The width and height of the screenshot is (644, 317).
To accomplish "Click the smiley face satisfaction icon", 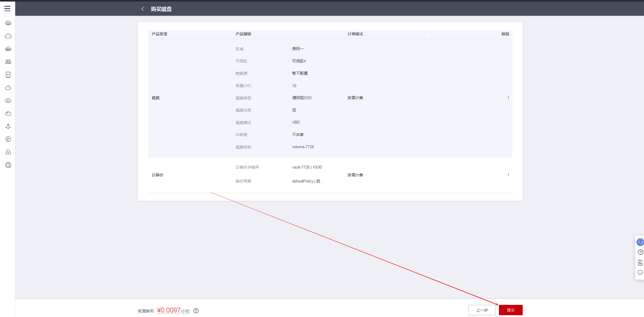I will [640, 273].
